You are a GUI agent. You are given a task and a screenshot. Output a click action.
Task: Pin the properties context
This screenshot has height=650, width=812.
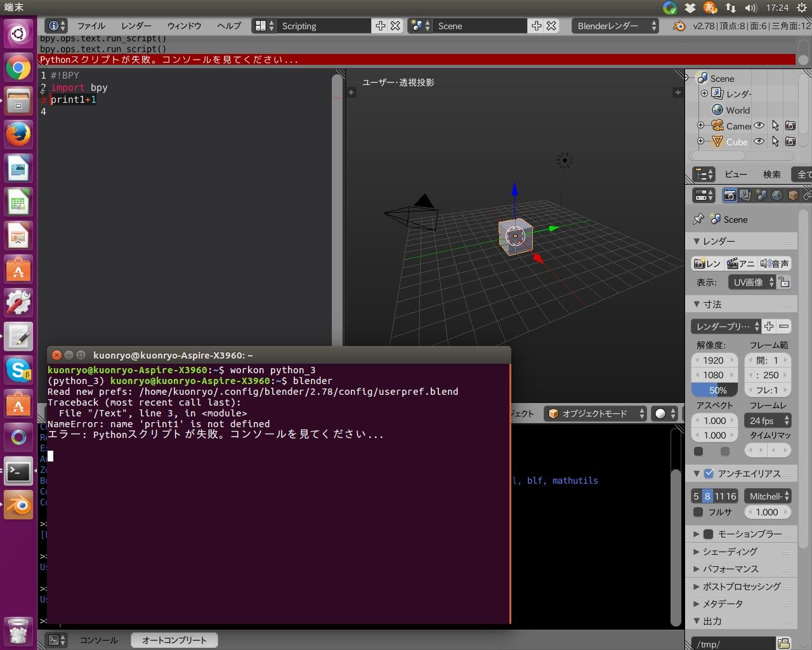click(698, 219)
